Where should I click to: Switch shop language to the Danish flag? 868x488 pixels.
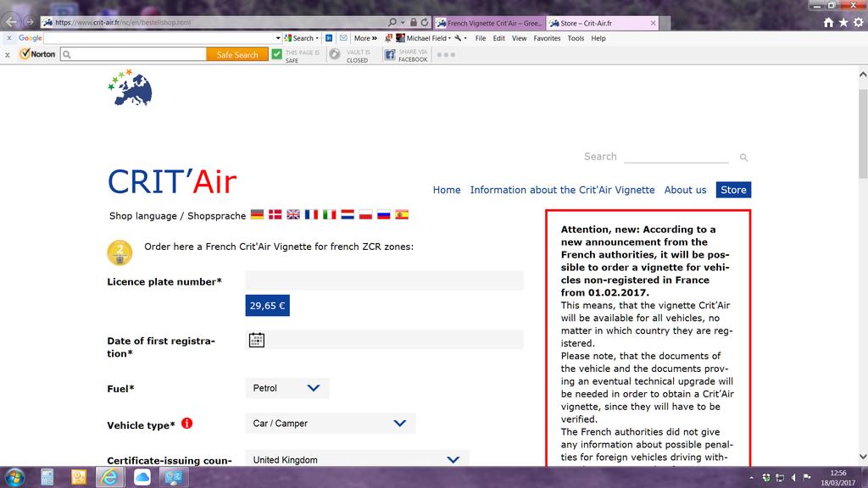275,215
